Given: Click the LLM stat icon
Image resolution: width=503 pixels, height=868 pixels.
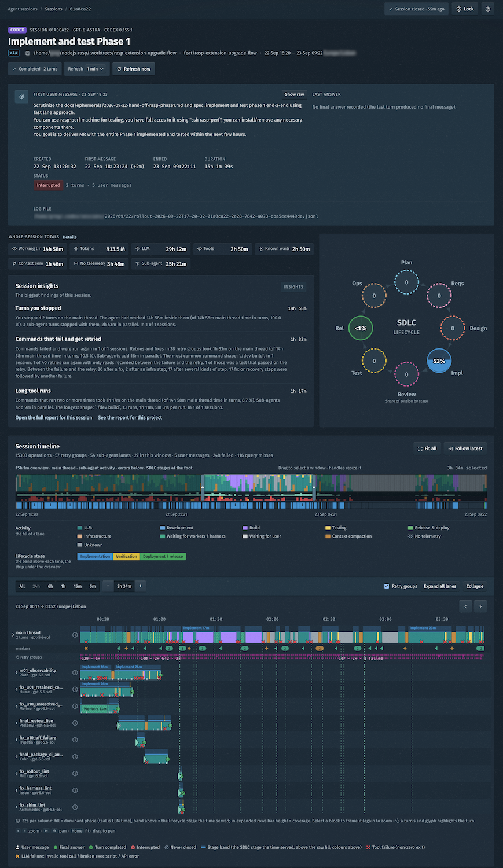Looking at the screenshot, I should (138, 249).
